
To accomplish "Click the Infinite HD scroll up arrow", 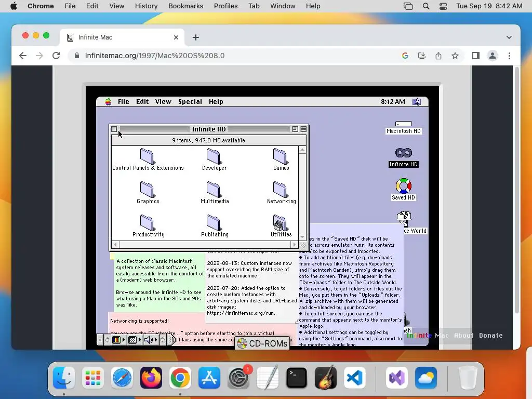I will point(302,150).
